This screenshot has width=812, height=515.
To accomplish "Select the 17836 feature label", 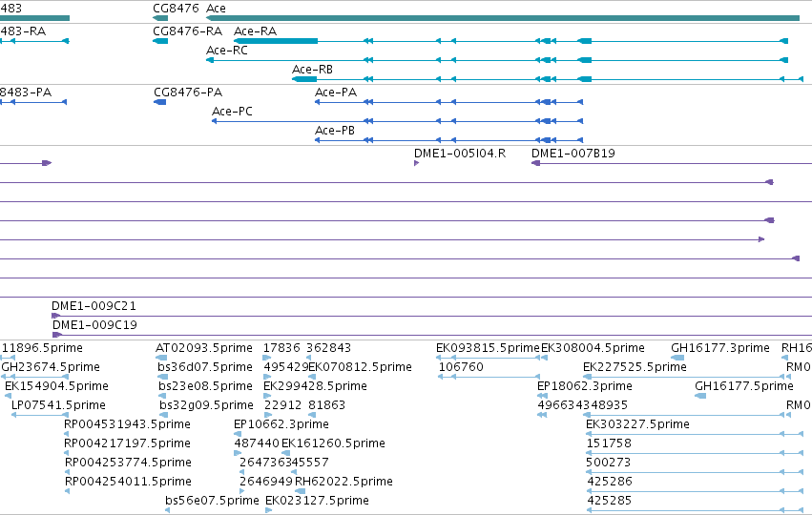I will coord(281,348).
